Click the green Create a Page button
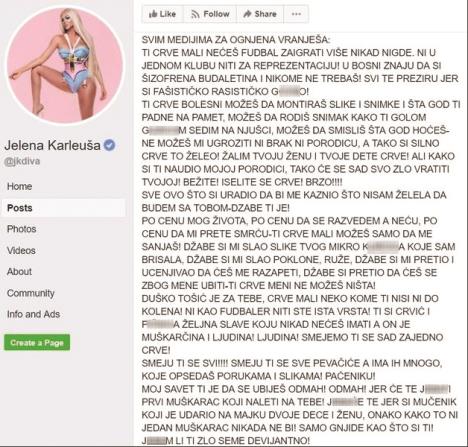 37,342
